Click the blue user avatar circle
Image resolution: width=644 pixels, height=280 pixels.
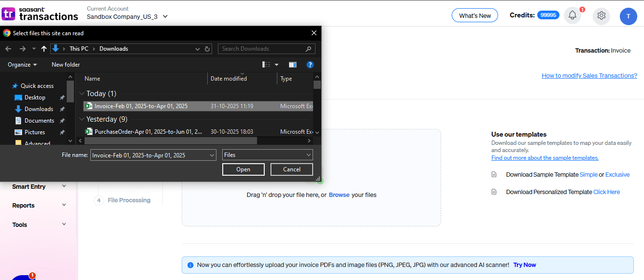[629, 16]
